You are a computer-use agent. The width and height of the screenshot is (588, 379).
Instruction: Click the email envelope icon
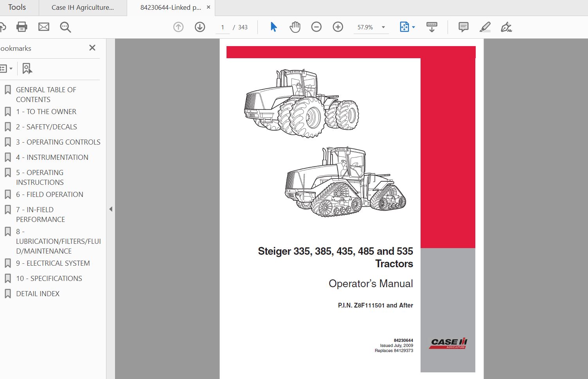click(x=44, y=27)
